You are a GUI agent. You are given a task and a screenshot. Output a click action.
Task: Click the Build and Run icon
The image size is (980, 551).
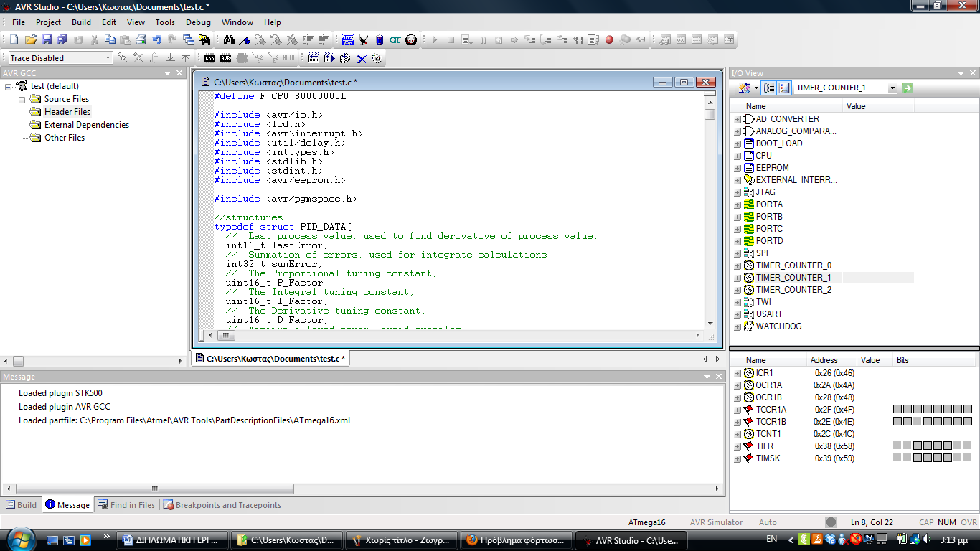point(329,58)
